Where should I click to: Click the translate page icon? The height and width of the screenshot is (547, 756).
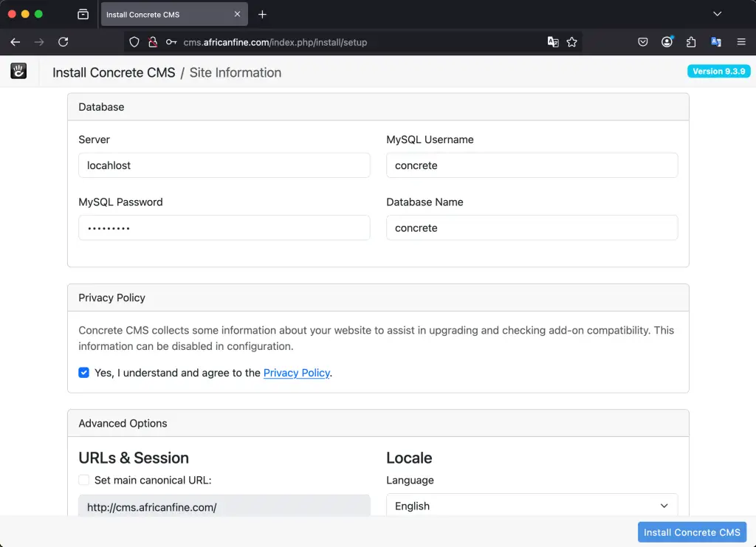[553, 42]
